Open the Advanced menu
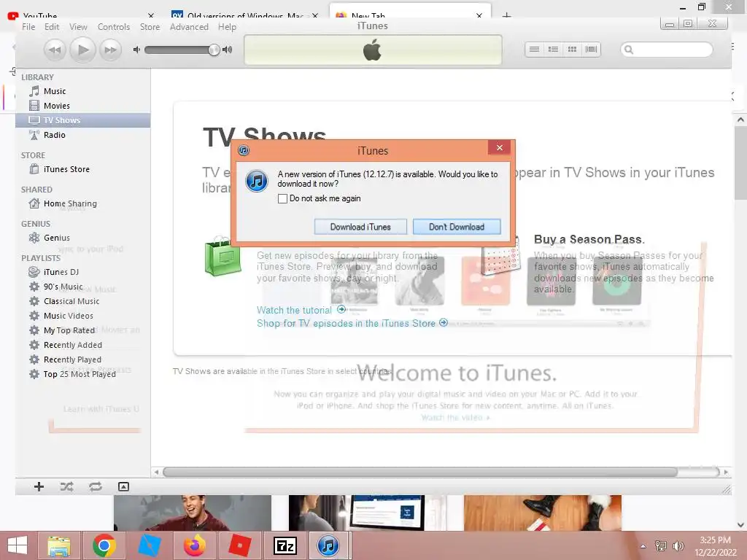 click(x=189, y=27)
